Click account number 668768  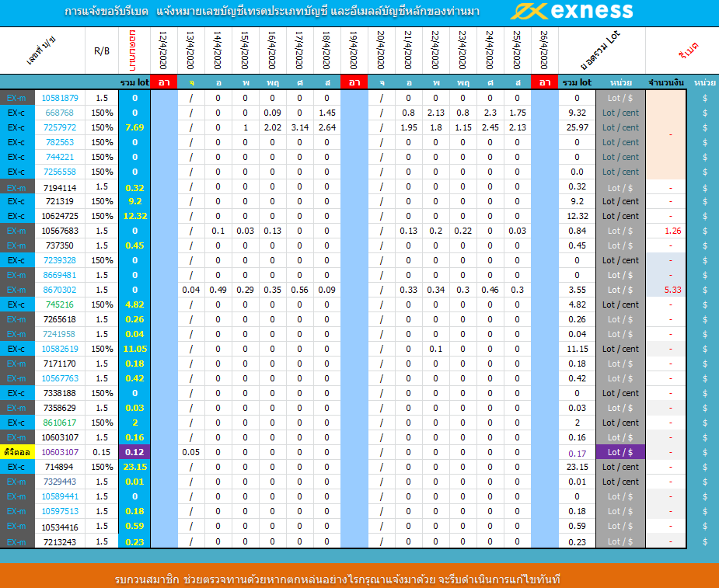(60, 113)
